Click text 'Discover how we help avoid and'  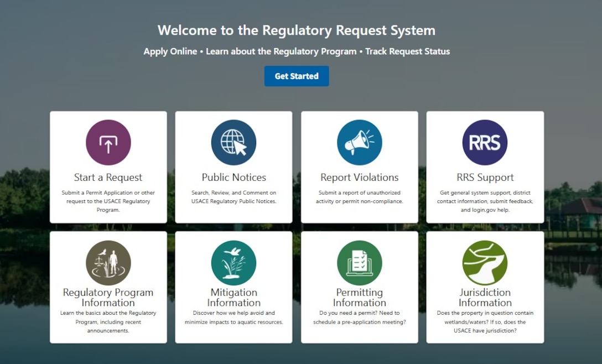coord(234,313)
